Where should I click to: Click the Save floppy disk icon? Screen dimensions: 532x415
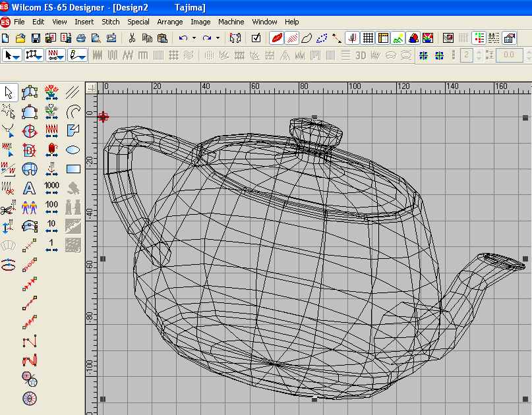pos(36,38)
